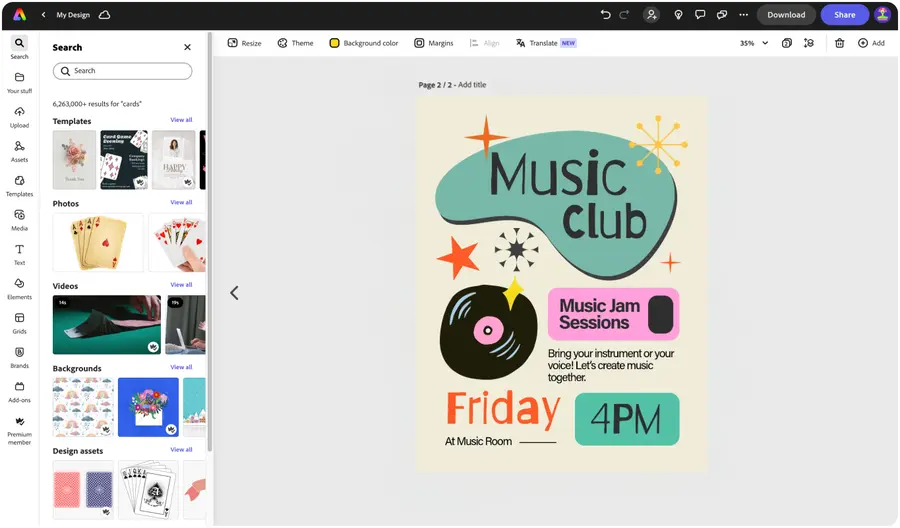Image resolution: width=900 pixels, height=528 pixels.
Task: Click the undo arrow in the top bar
Action: (x=605, y=15)
